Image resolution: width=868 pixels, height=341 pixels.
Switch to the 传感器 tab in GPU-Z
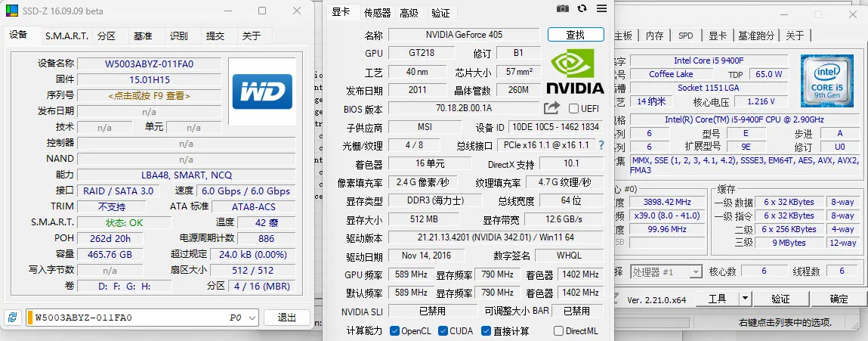point(377,14)
